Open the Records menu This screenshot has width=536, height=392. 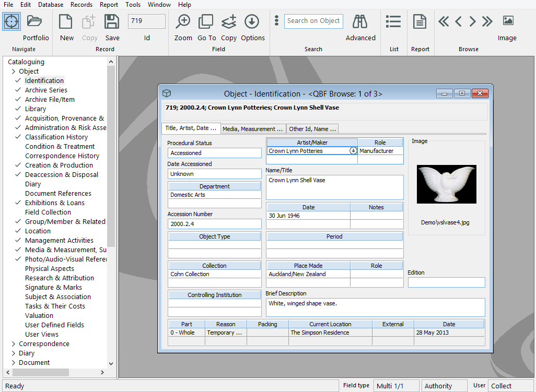tap(81, 5)
